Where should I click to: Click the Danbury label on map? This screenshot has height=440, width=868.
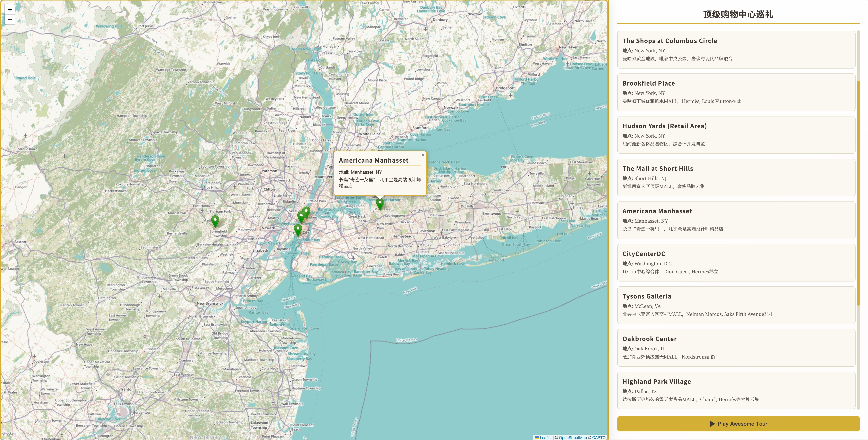pyautogui.click(x=440, y=20)
